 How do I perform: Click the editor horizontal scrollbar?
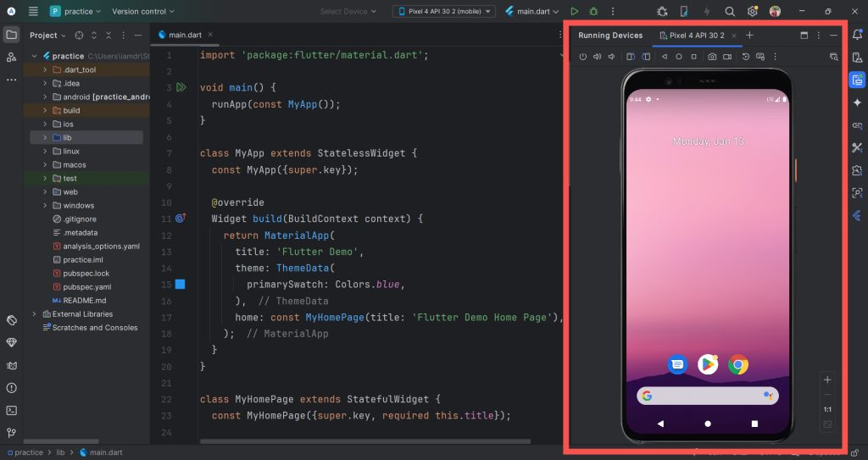[x=365, y=441]
